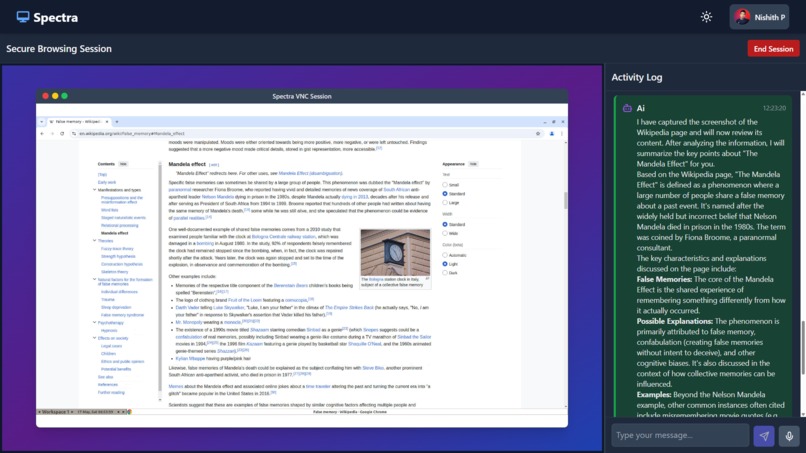The height and width of the screenshot is (453, 806).
Task: Select Large text size radio button
Action: tap(445, 203)
